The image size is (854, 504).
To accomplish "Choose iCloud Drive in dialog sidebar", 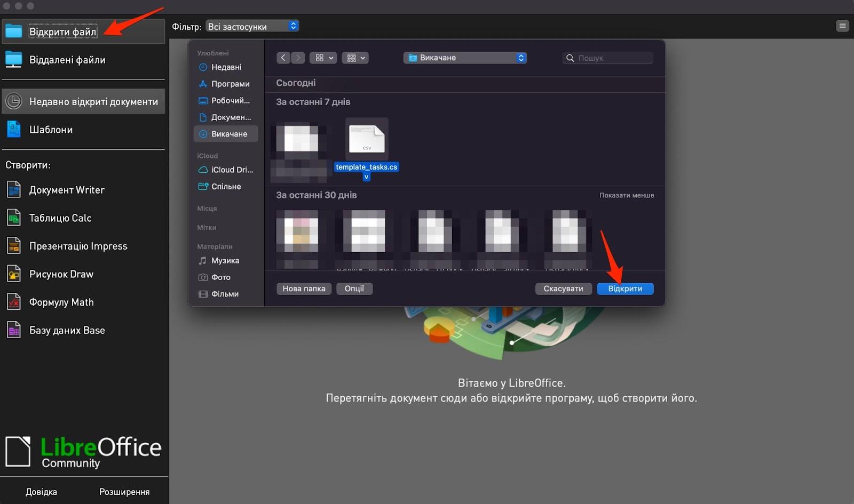I will (x=232, y=170).
